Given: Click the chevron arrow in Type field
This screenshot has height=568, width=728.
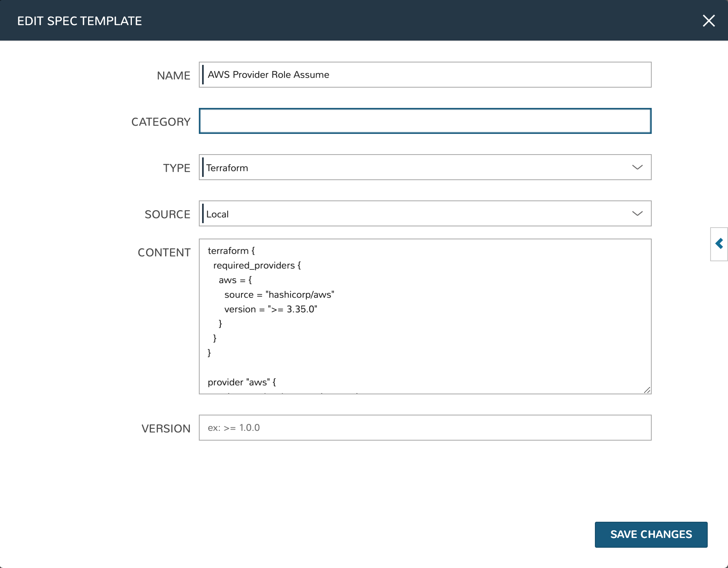Looking at the screenshot, I should 637,168.
